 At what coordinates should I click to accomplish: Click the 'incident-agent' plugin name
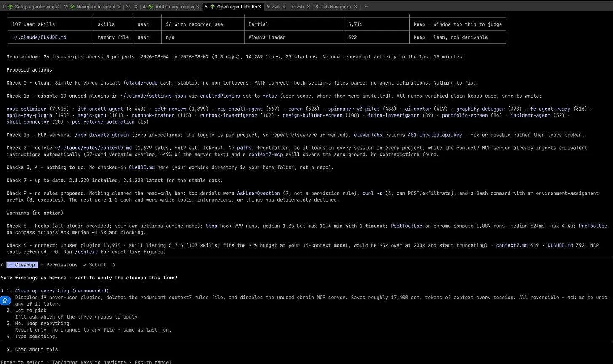tap(530, 115)
